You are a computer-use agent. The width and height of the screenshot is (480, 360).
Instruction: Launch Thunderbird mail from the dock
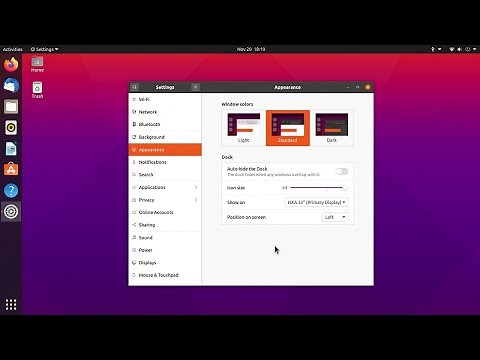pos(11,86)
